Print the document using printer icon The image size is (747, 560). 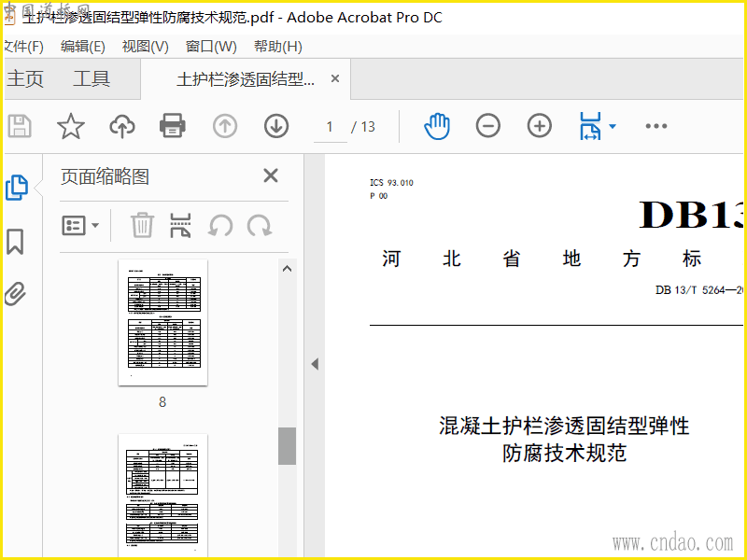(x=173, y=126)
